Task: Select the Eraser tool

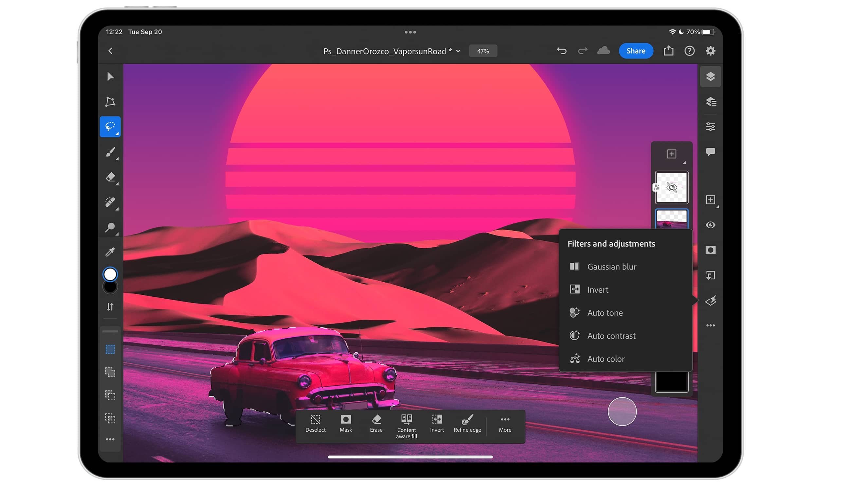Action: (x=110, y=177)
